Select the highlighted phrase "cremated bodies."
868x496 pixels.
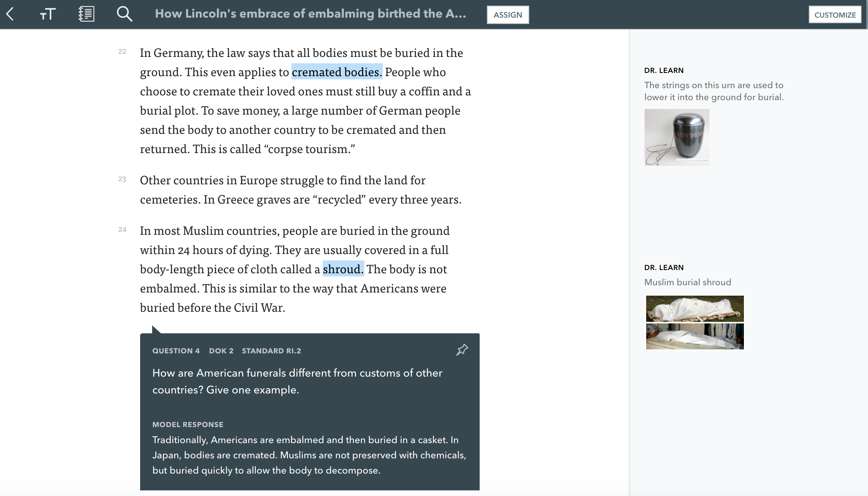pyautogui.click(x=337, y=72)
